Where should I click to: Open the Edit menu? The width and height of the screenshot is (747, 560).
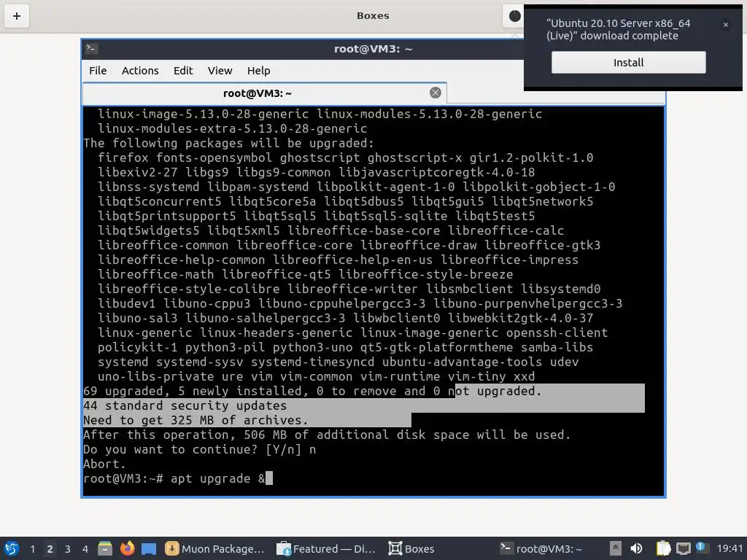pos(183,71)
